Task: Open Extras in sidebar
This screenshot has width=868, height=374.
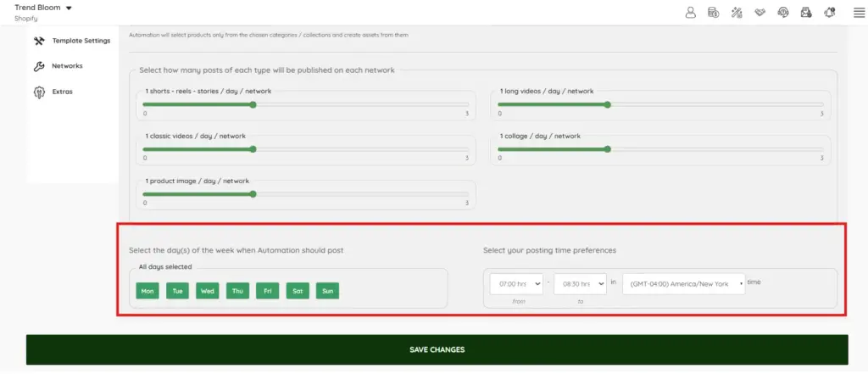Action: coord(62,92)
